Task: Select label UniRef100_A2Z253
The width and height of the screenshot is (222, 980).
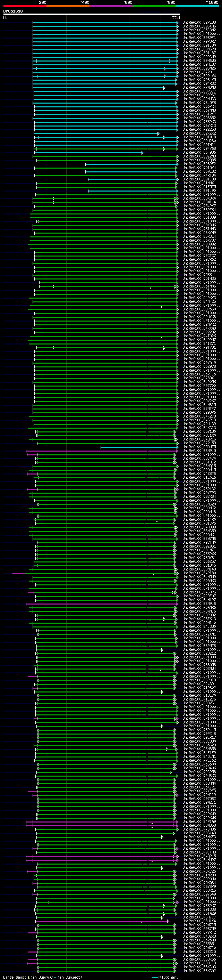Action: click(x=199, y=129)
